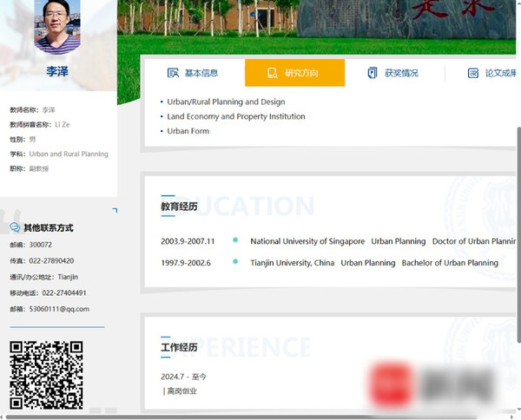521x420 pixels.
Task: Switch to the 获奖情况 tab
Action: pos(394,73)
